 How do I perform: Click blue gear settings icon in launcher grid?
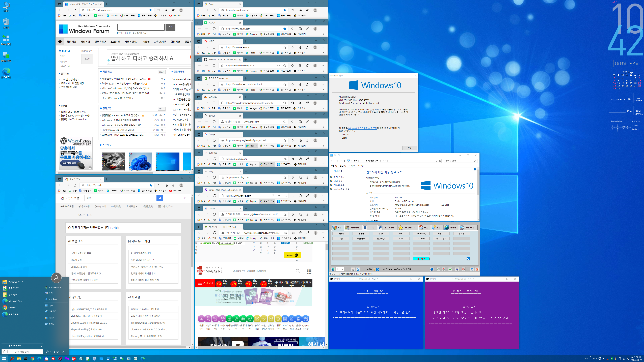(x=468, y=259)
